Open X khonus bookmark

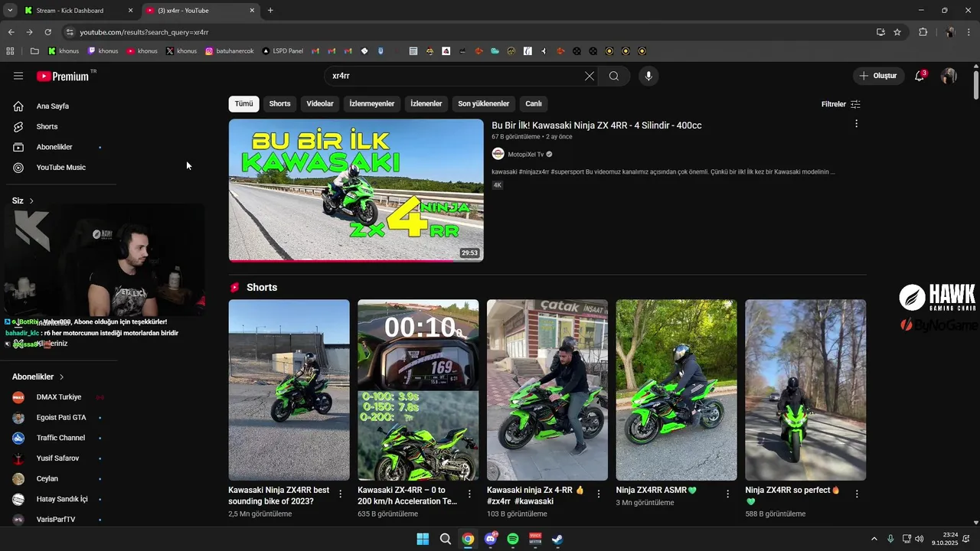pyautogui.click(x=181, y=51)
